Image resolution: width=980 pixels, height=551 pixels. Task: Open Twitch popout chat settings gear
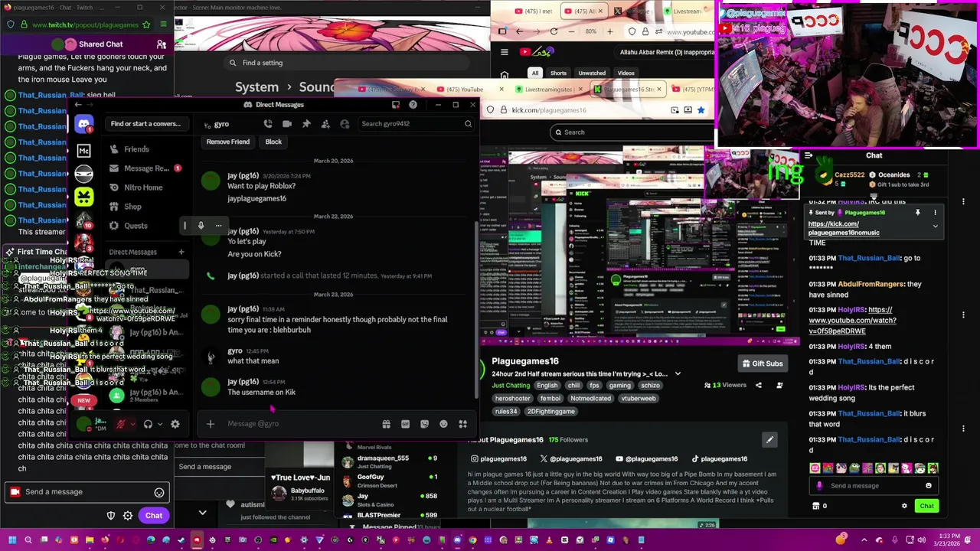coord(128,516)
